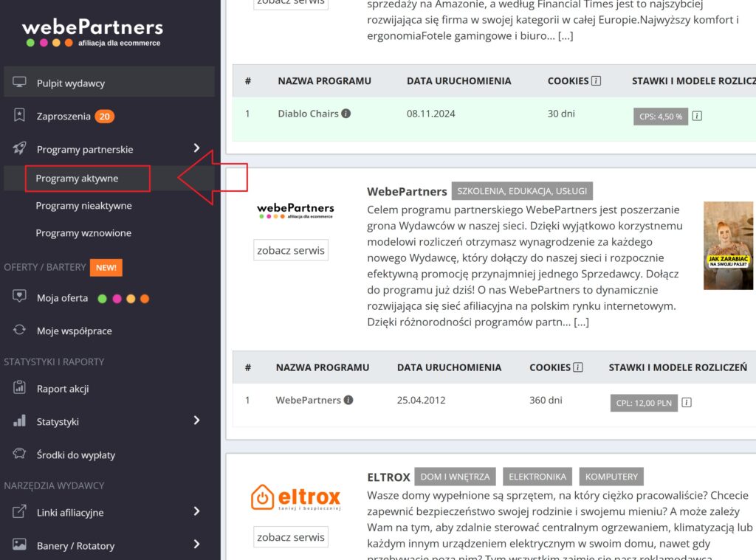Select Programy wznowione submenu item

[83, 233]
